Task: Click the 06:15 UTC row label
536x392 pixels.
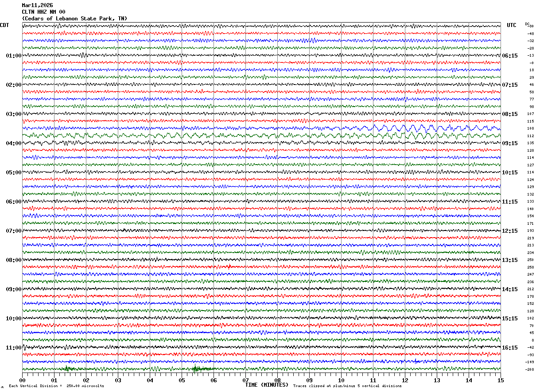Action: tap(509, 56)
